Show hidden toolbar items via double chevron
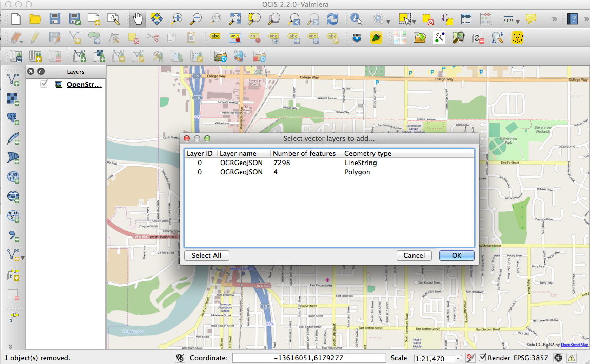 pyautogui.click(x=554, y=19)
